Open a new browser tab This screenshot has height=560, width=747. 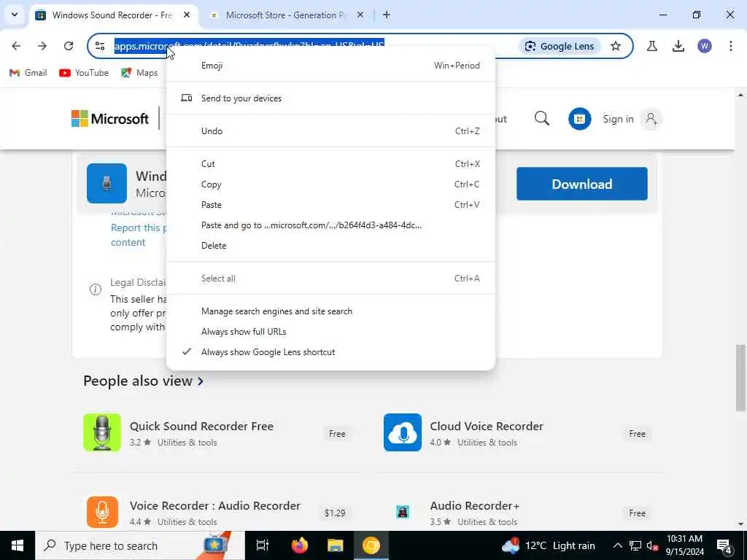(387, 15)
